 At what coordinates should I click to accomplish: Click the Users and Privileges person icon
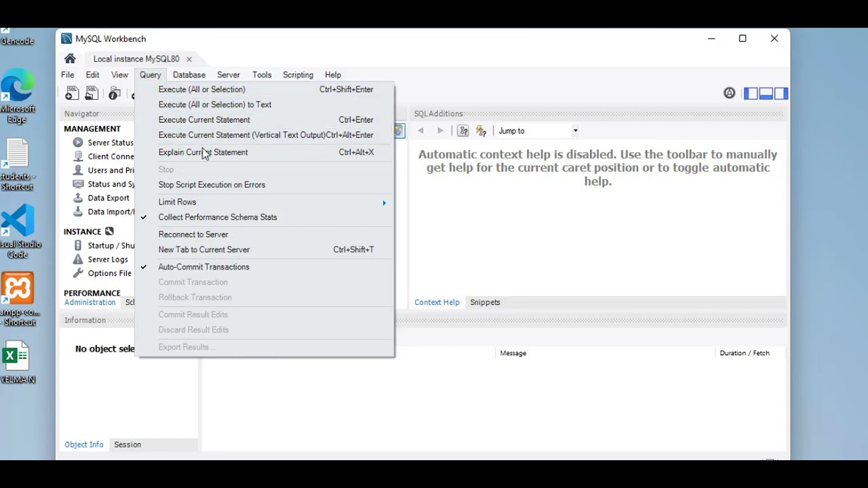point(78,170)
